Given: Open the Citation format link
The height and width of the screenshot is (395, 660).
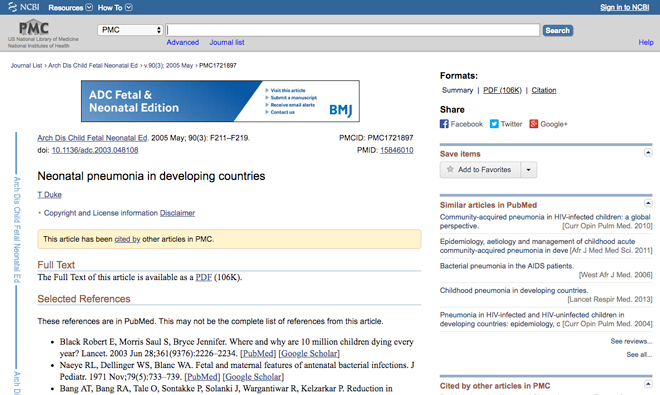Looking at the screenshot, I should [544, 90].
